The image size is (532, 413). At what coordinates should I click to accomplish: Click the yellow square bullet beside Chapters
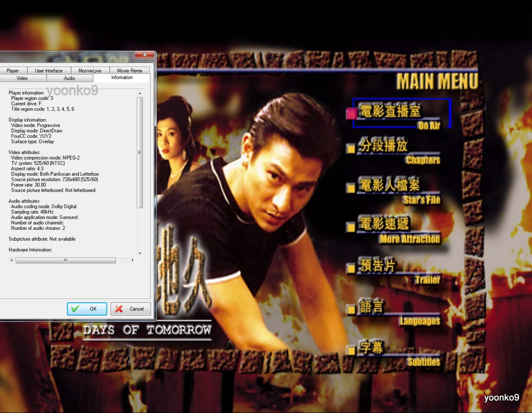click(x=351, y=148)
